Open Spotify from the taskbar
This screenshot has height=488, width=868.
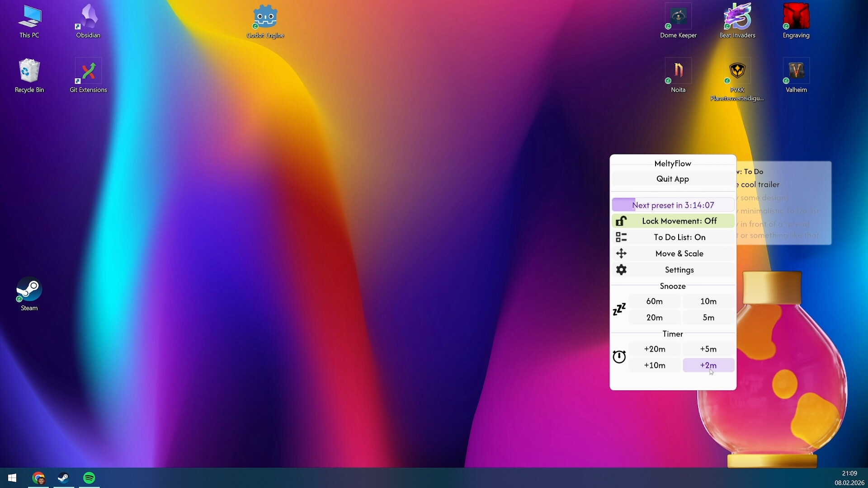[90, 478]
